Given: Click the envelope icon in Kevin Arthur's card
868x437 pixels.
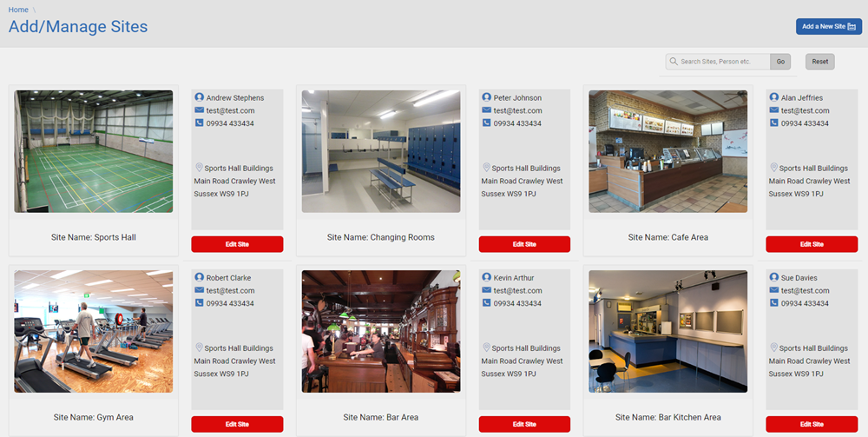Looking at the screenshot, I should [x=487, y=290].
